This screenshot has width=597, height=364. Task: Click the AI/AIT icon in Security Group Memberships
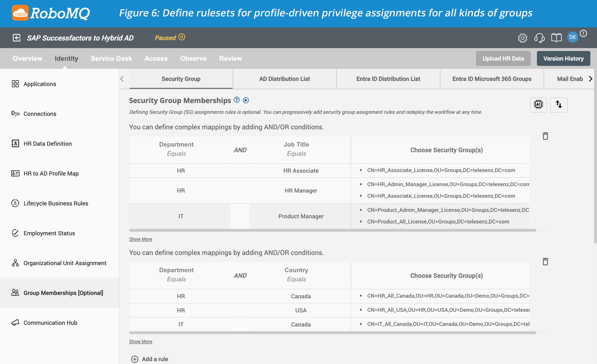[538, 104]
